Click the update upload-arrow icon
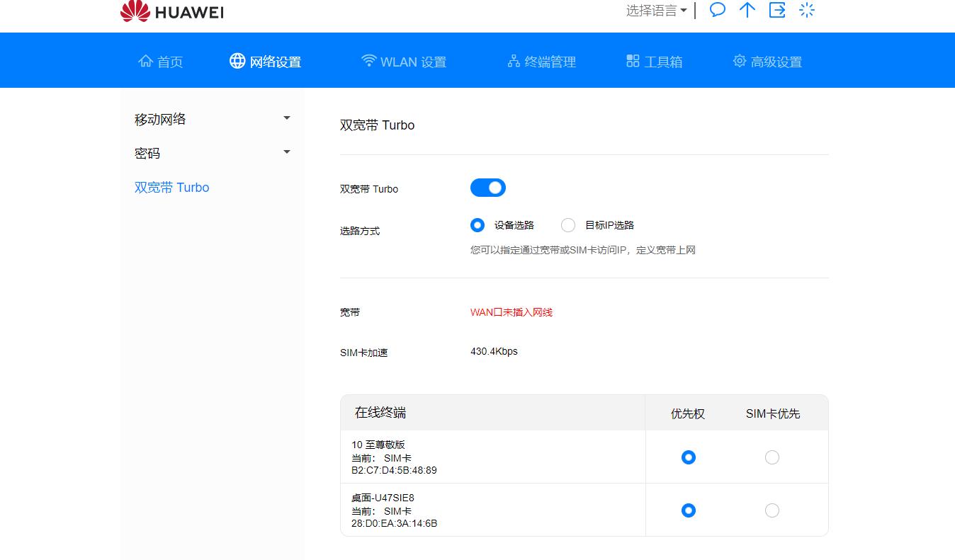This screenshot has height=560, width=955. coord(747,10)
